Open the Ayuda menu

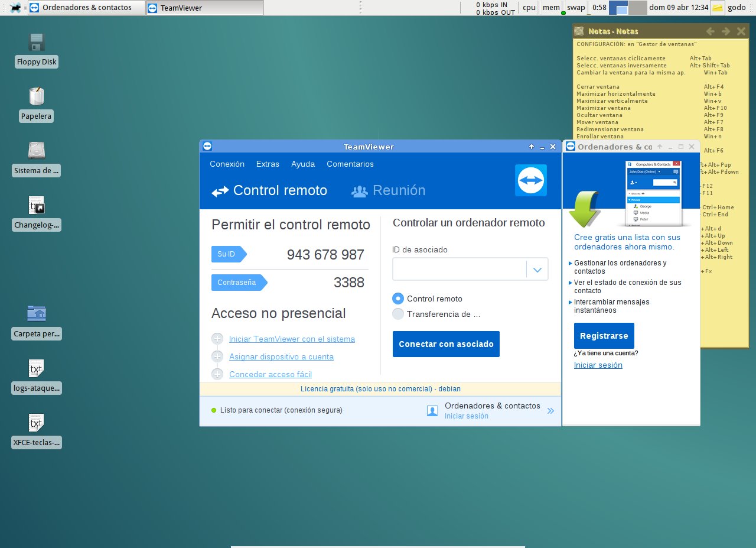coord(303,164)
